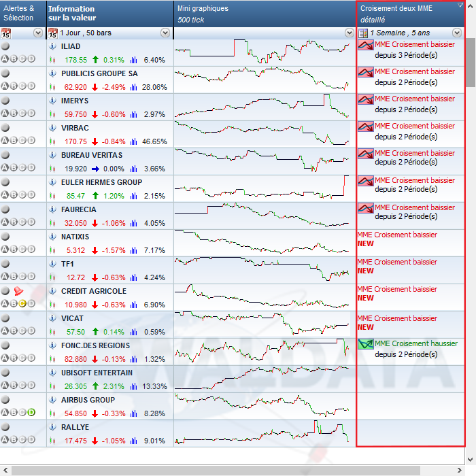This screenshot has height=476, width=476.
Task: Click MME Croisement haussier for FONC.DES REGIONS
Action: tap(416, 343)
